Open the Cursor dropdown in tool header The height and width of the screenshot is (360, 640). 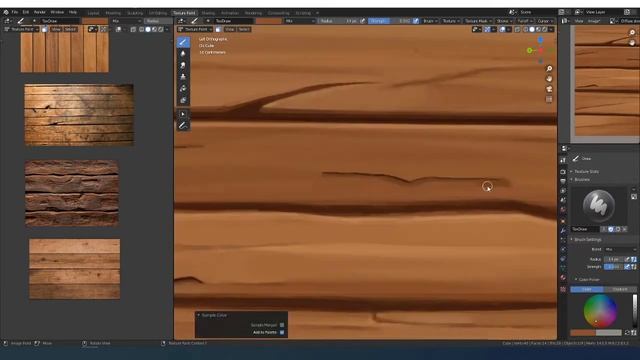(x=545, y=21)
